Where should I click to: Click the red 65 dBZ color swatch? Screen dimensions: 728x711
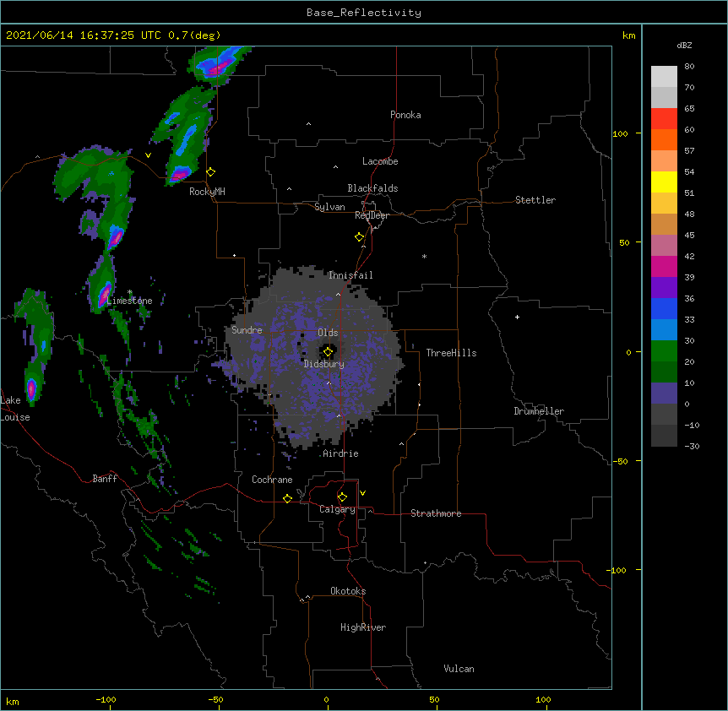coord(664,118)
